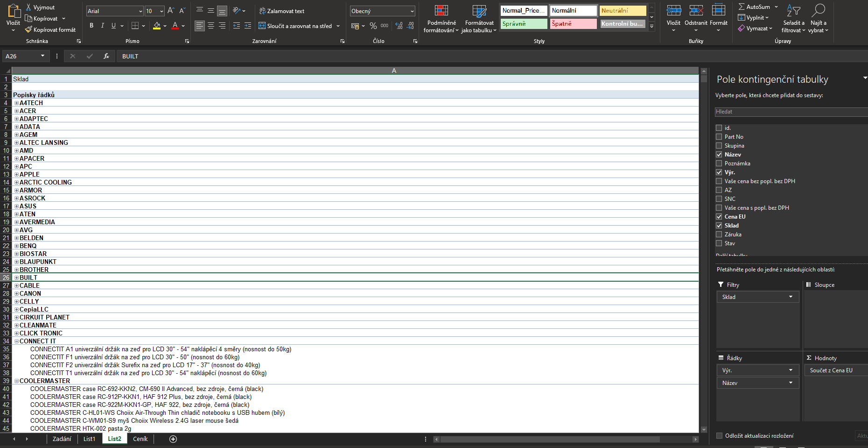Open Seřadit a filtrovat menu
The image size is (868, 448).
pyautogui.click(x=793, y=19)
